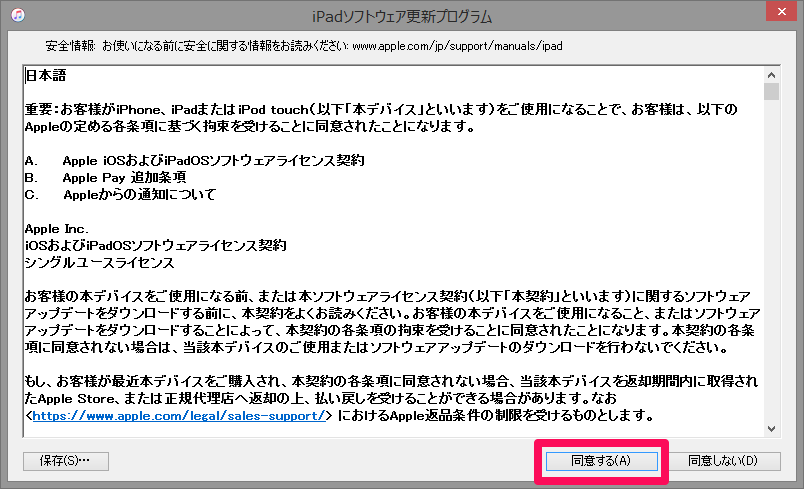Click the 'Apple Inc.' text line
Image resolution: width=804 pixels, height=489 pixels.
pos(56,229)
